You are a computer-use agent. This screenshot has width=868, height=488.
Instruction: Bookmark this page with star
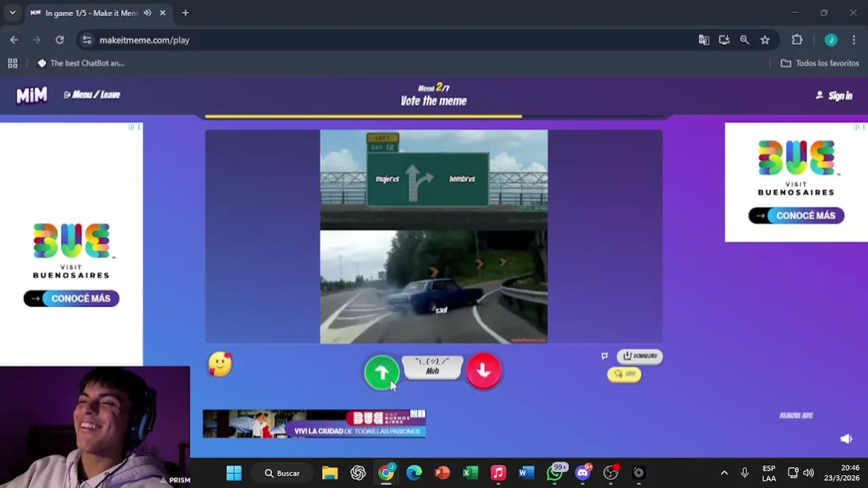click(765, 40)
